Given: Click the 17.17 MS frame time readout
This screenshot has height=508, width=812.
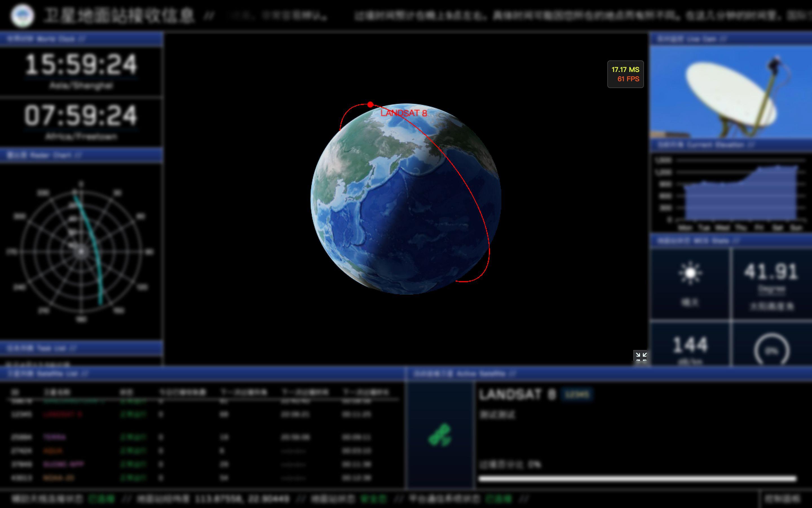Looking at the screenshot, I should (625, 69).
